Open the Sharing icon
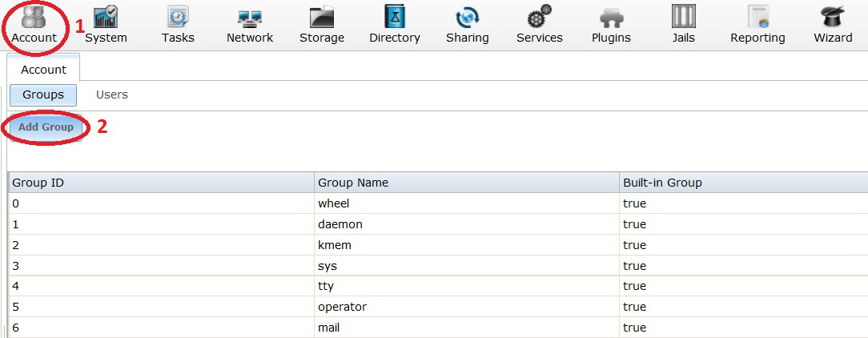This screenshot has height=338, width=868. [x=467, y=18]
